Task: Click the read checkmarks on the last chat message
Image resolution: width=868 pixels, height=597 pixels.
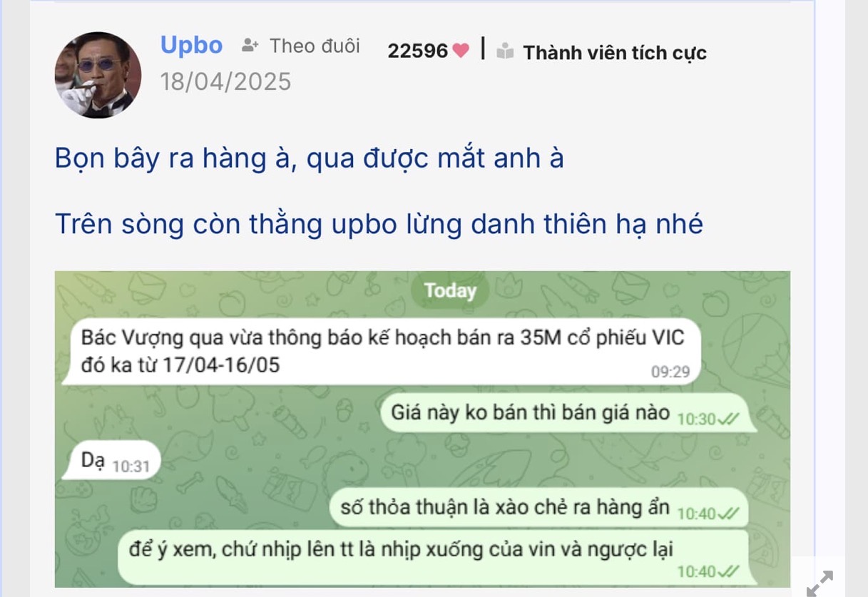Action: [x=727, y=571]
